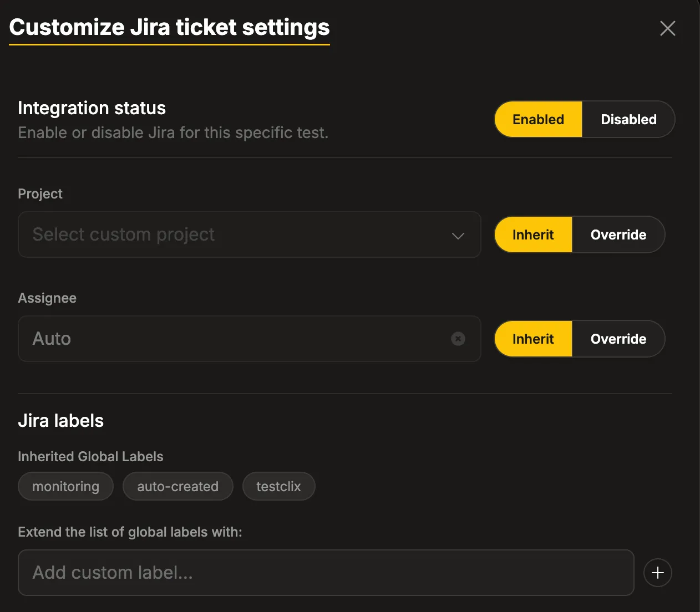Choose Inherit for the Assignee setting
Viewport: 700px width, 612px height.
point(533,339)
